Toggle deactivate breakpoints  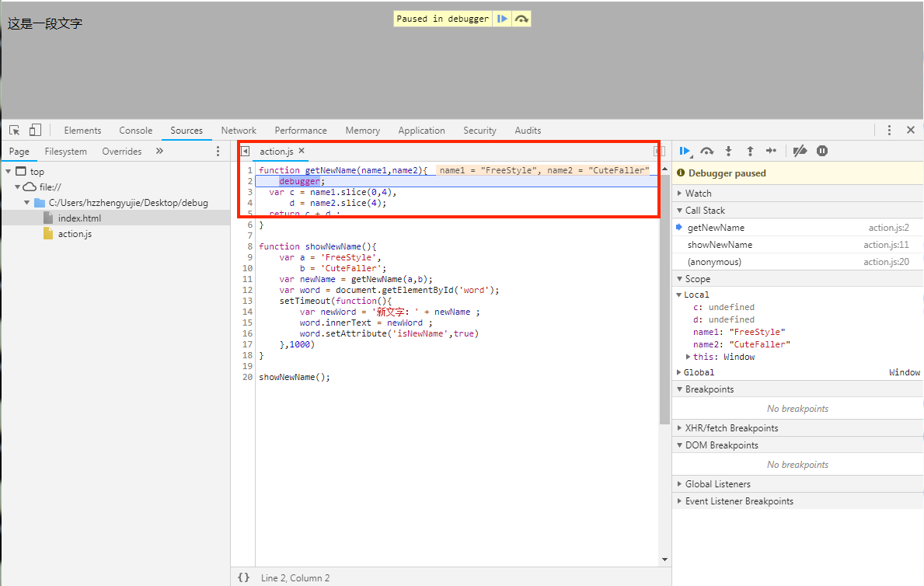click(x=800, y=151)
